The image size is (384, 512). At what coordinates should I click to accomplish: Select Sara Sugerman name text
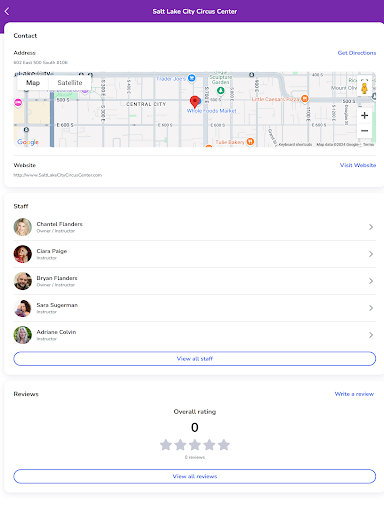coord(57,305)
